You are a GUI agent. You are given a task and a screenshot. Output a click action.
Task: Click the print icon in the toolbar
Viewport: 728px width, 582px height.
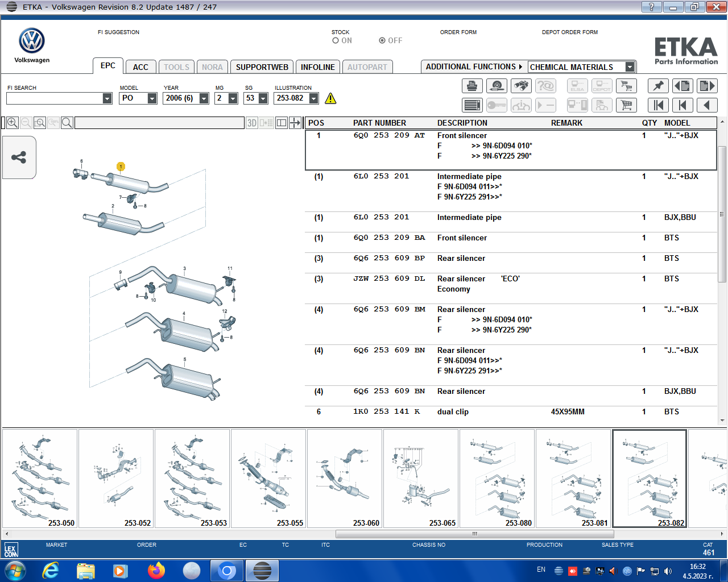[472, 86]
